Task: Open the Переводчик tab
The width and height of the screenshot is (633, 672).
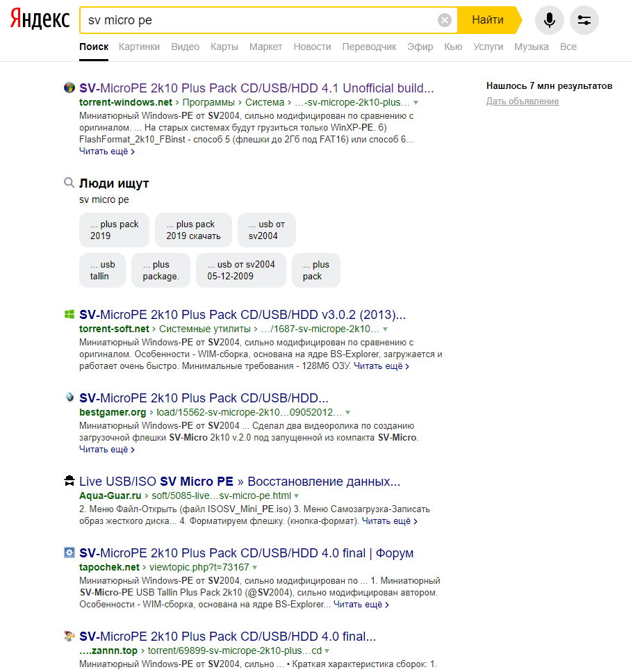Action: pos(369,47)
